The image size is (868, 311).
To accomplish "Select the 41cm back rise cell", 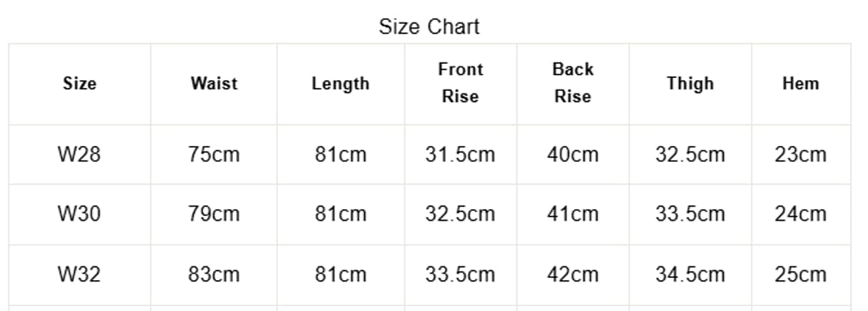I will [x=572, y=214].
